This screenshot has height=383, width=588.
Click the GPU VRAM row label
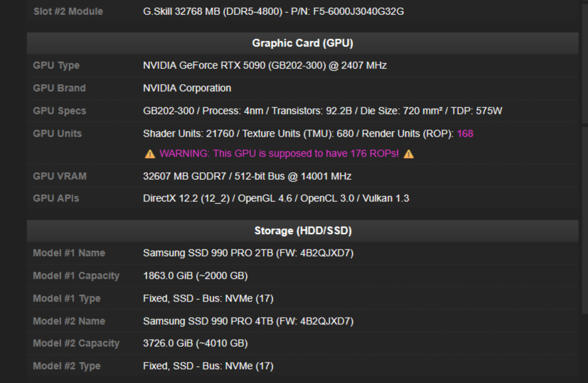[60, 176]
